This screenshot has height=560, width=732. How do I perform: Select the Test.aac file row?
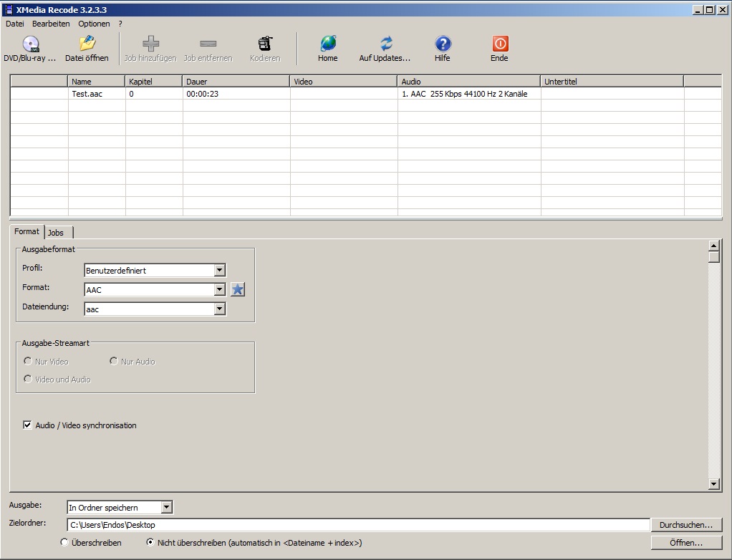click(x=366, y=94)
